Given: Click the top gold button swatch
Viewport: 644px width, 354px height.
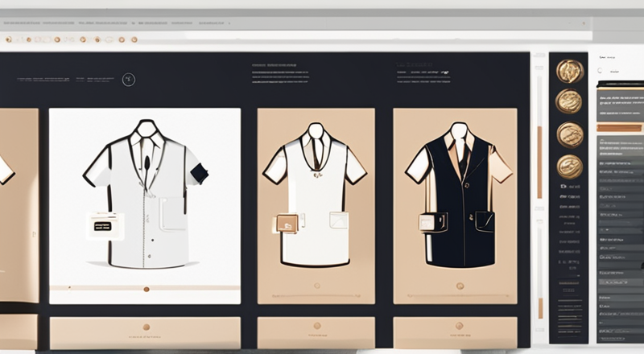Looking at the screenshot, I should pyautogui.click(x=569, y=72).
